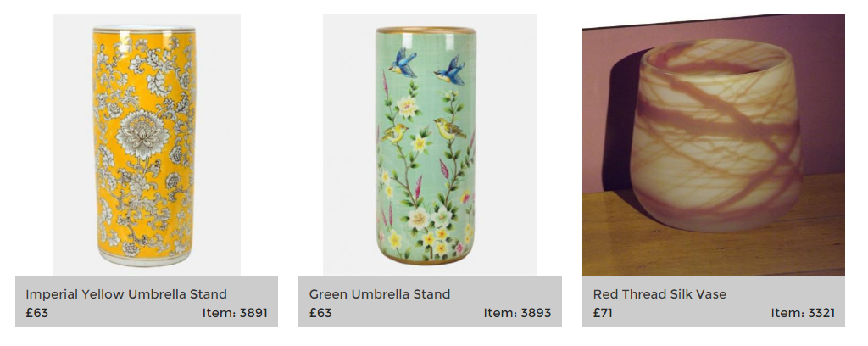Image resolution: width=868 pixels, height=346 pixels.
Task: Click the Imperial Yellow Umbrella Stand title
Action: pyautogui.click(x=126, y=294)
